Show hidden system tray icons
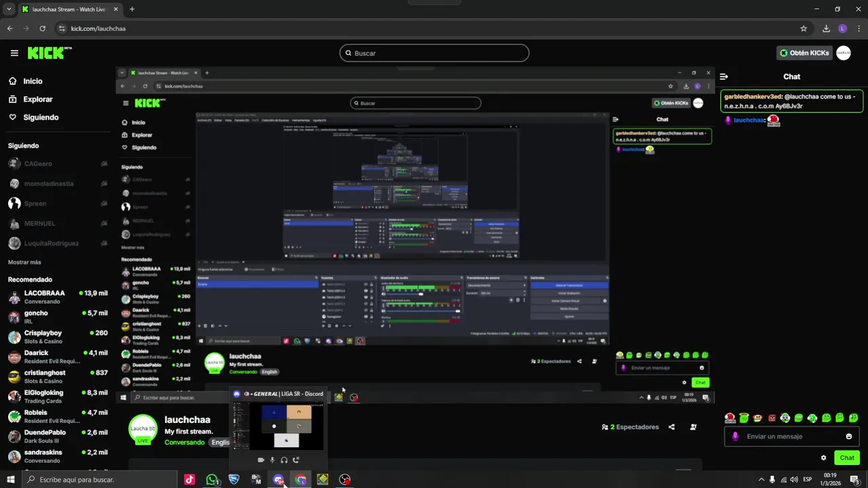Screen dimensions: 868x488 click(x=762, y=479)
